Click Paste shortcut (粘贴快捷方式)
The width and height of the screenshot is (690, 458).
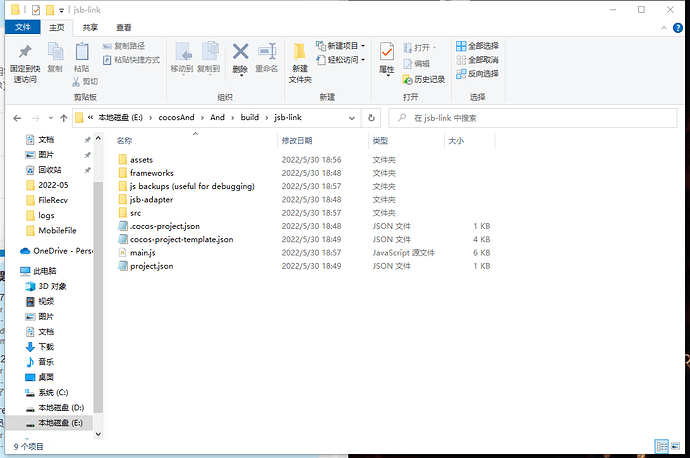point(131,60)
